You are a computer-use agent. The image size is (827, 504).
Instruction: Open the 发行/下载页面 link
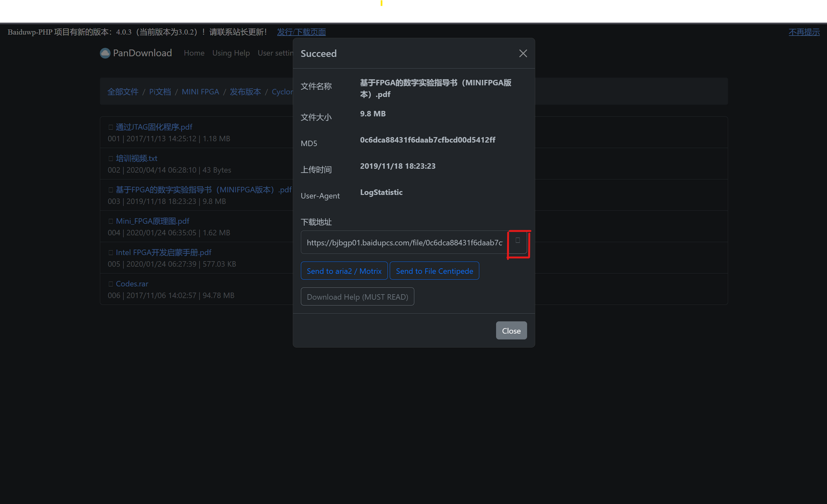coord(301,32)
